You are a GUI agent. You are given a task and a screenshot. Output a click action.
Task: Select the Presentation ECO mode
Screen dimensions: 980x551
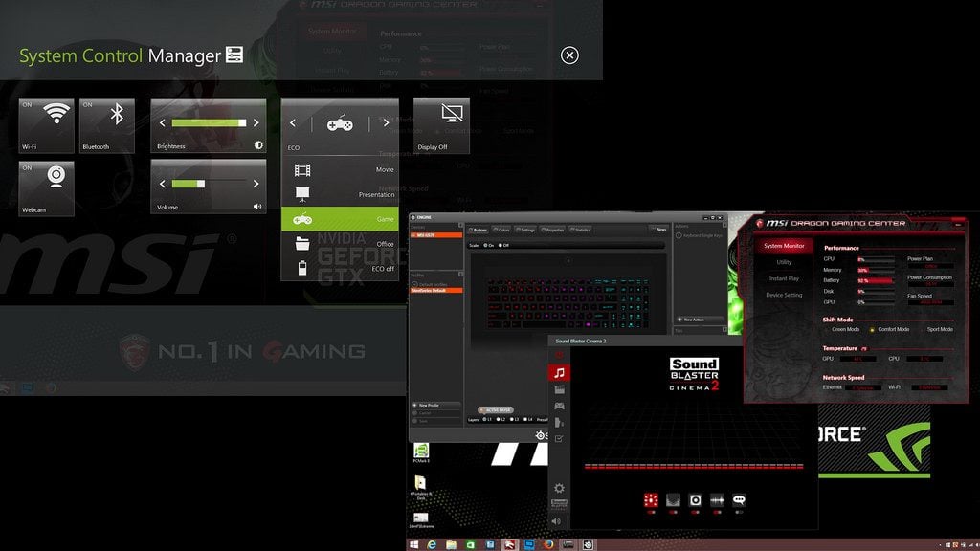tap(340, 194)
